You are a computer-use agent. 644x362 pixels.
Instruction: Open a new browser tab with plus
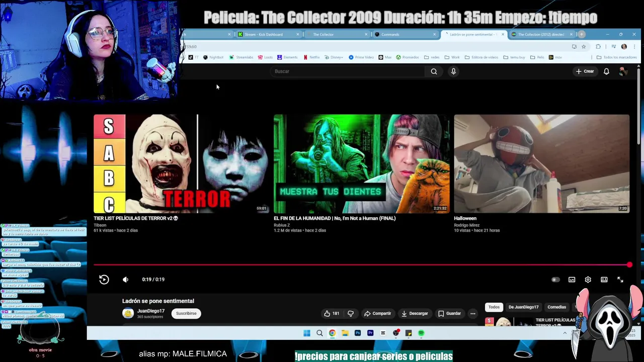(x=582, y=34)
